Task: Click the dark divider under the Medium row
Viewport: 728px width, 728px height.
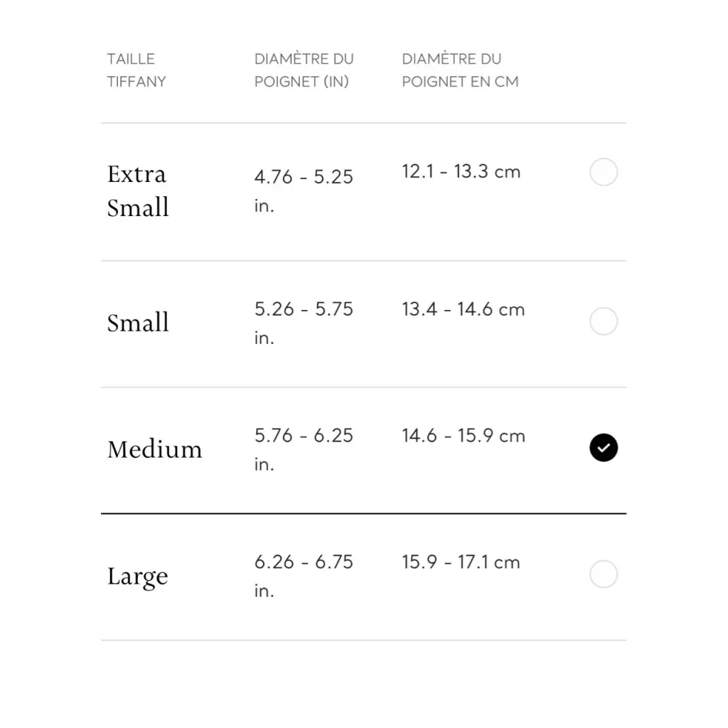Action: click(x=363, y=513)
